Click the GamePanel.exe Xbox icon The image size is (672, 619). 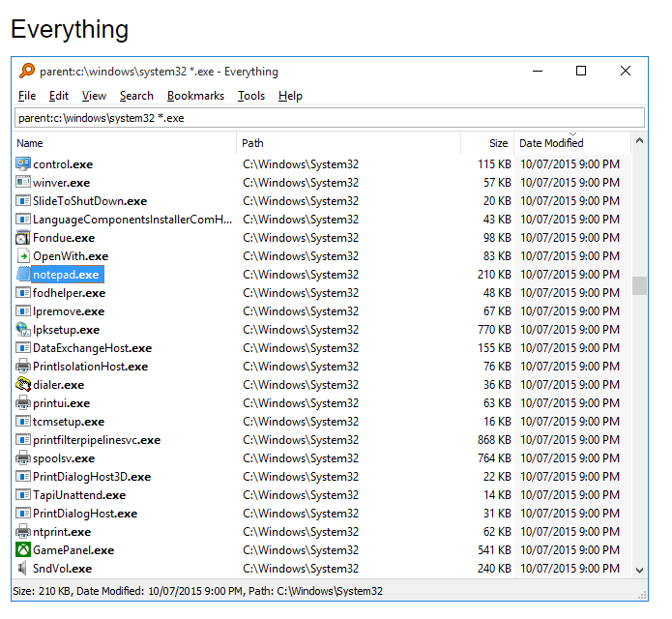23,550
